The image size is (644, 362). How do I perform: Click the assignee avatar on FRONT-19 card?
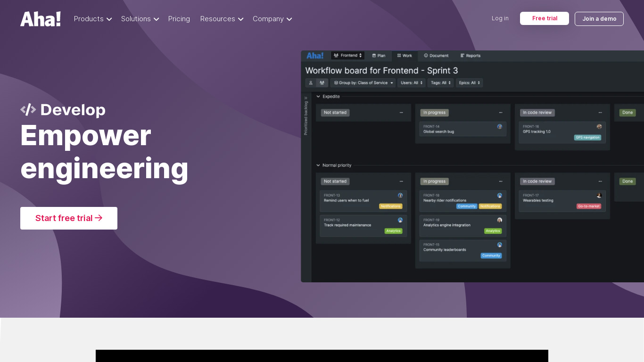(x=500, y=220)
